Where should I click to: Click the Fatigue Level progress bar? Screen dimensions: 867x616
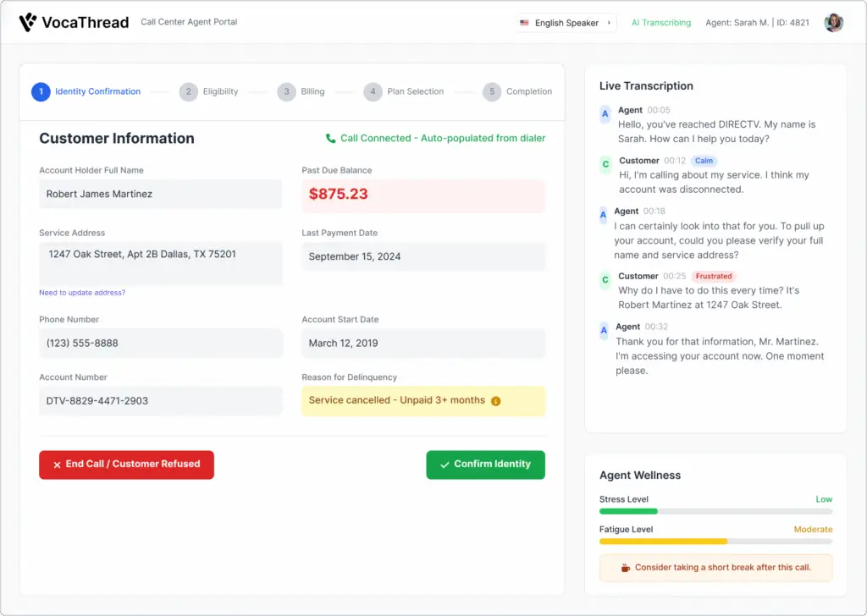coord(715,542)
